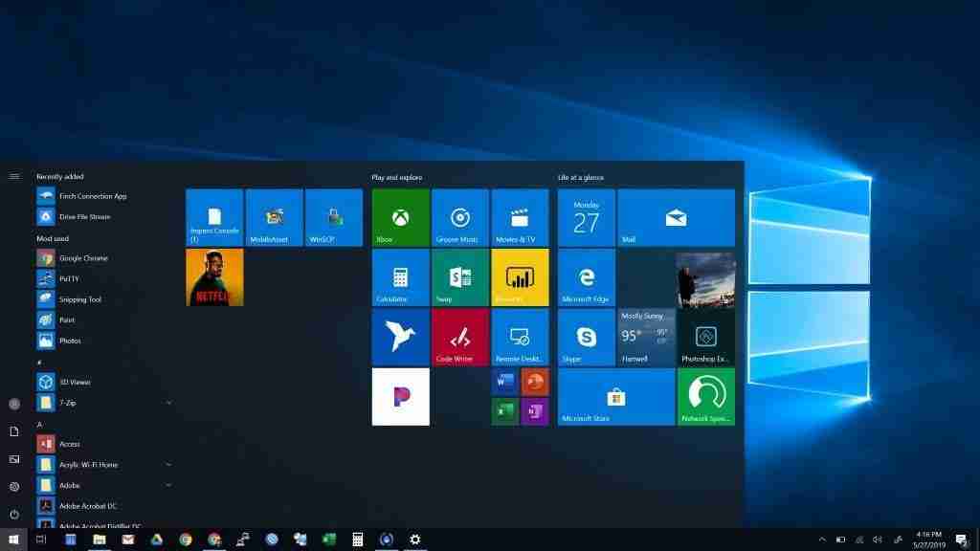
Task: Open the Netflix tile
Action: pyautogui.click(x=214, y=277)
